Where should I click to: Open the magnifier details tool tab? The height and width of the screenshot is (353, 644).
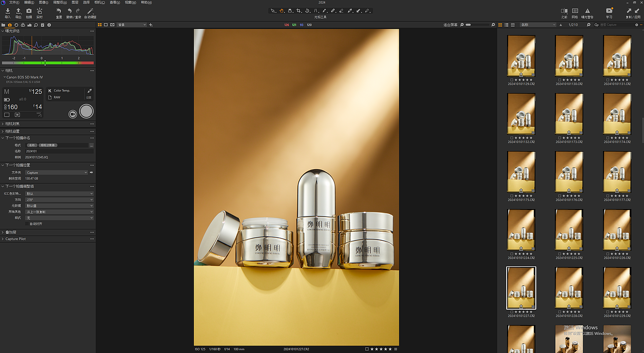point(36,25)
